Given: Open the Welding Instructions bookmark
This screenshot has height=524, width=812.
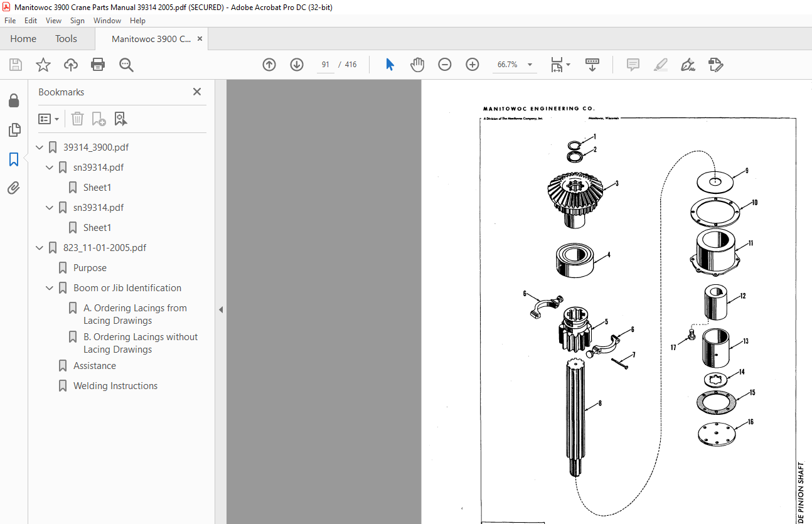Looking at the screenshot, I should [115, 386].
